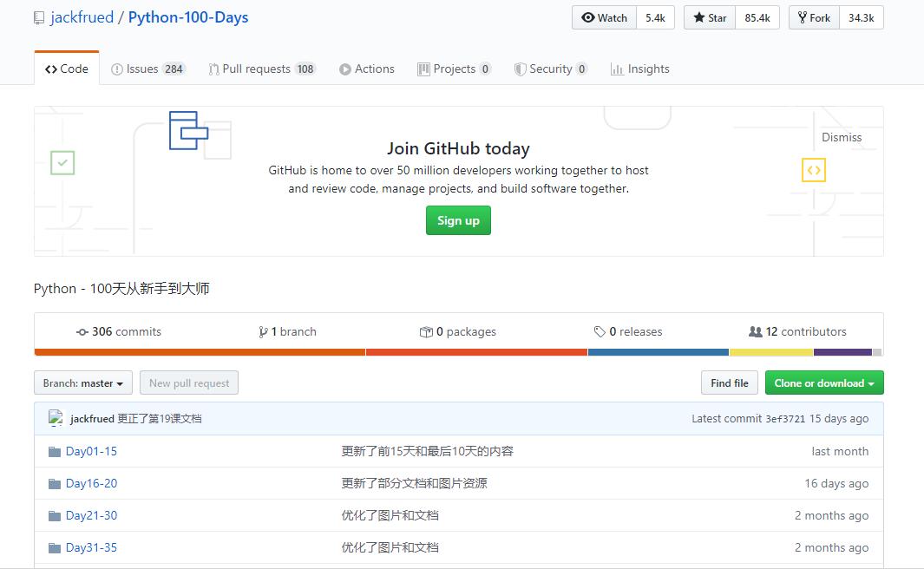Open the Day01-15 folder icon
This screenshot has height=569, width=924.
pyautogui.click(x=55, y=451)
